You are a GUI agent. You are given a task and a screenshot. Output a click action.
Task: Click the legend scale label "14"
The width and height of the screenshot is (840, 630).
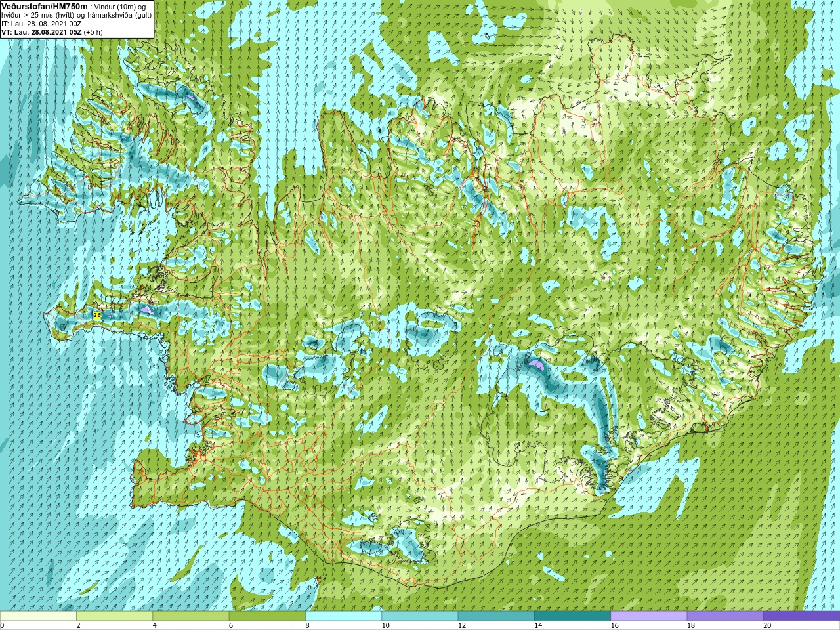tap(538, 625)
